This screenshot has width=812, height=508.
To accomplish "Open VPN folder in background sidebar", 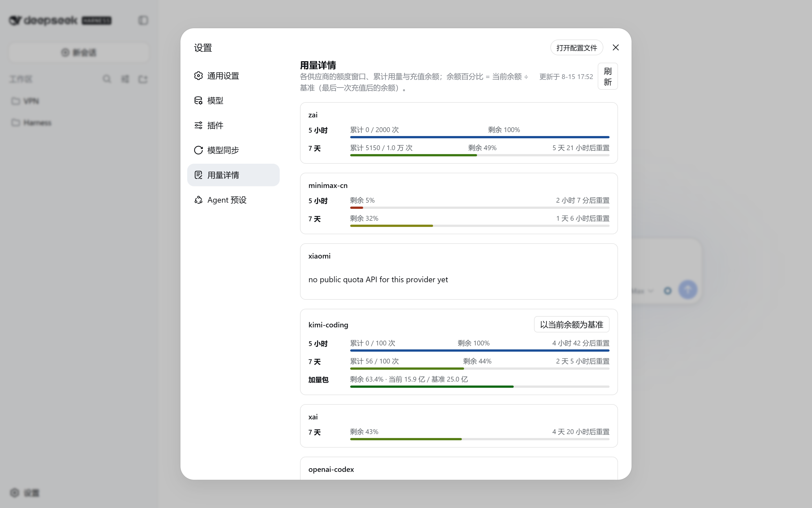I will (79, 101).
